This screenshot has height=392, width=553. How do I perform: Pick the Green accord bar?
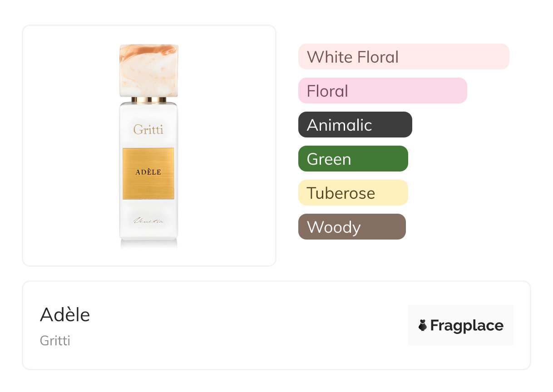coord(353,159)
